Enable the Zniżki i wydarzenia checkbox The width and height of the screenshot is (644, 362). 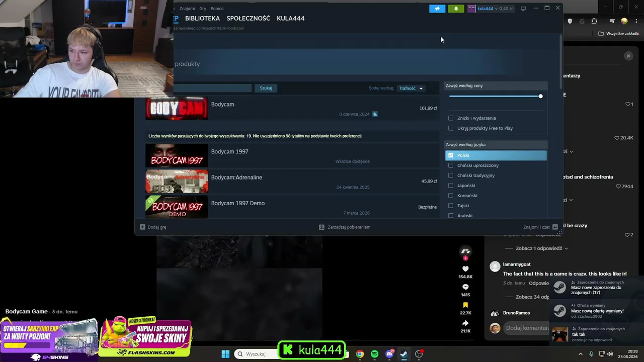click(x=451, y=118)
